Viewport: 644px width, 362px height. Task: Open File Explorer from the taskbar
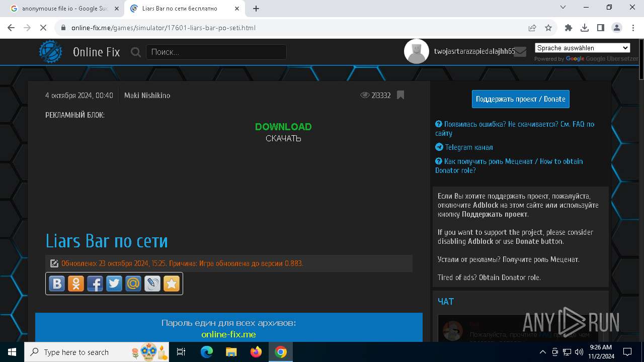[x=231, y=352]
